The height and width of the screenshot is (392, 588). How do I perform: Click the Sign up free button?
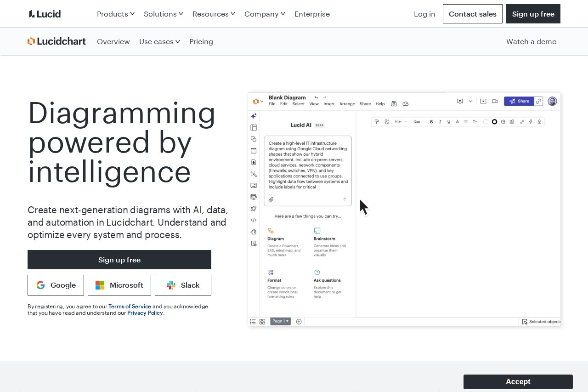tap(119, 260)
